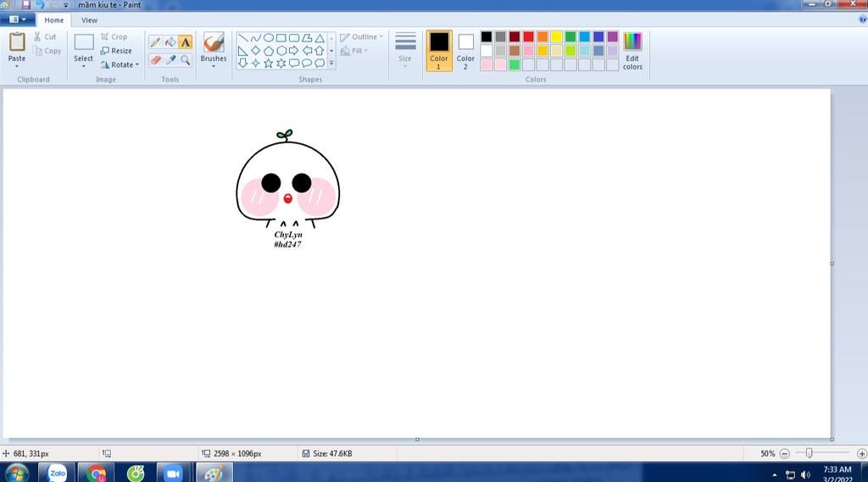Choose the Polygon shape

307,38
